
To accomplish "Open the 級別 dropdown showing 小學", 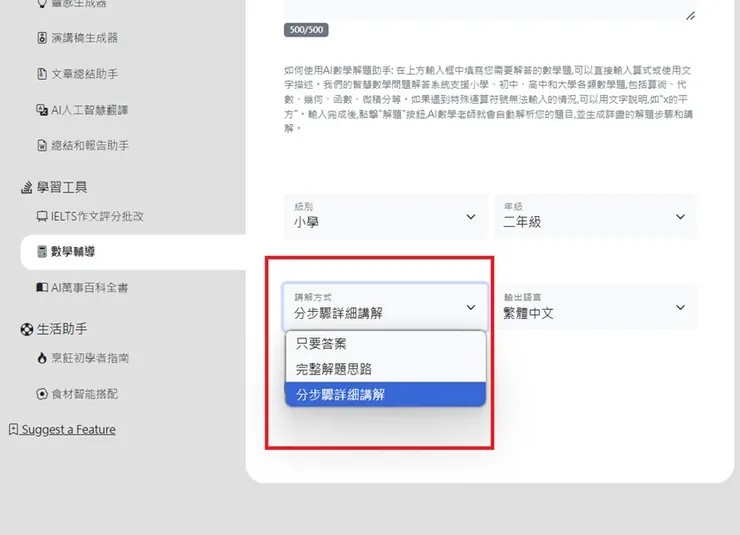I will tap(386, 217).
